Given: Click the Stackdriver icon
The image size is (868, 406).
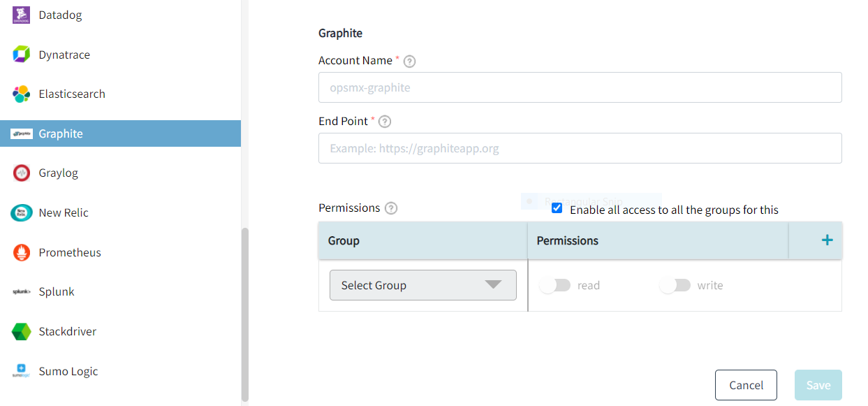Looking at the screenshot, I should click(x=21, y=331).
